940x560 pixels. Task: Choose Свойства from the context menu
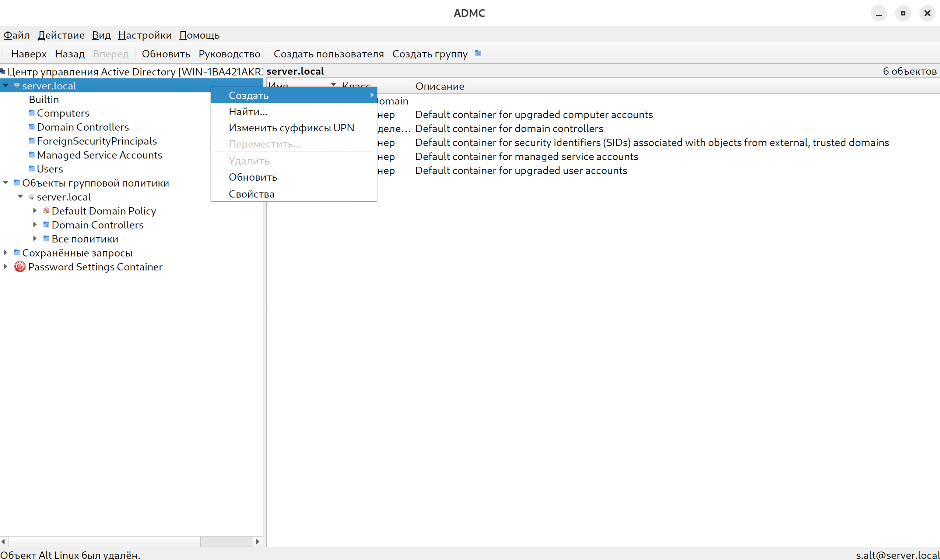[252, 194]
